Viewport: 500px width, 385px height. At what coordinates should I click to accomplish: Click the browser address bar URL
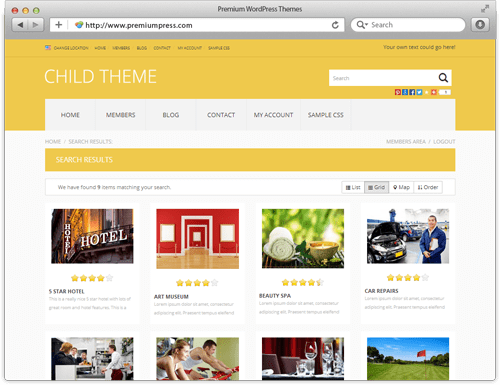tap(139, 25)
